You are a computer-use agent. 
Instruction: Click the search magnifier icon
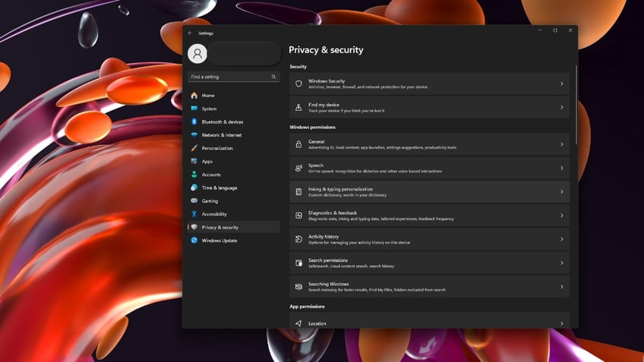(273, 77)
